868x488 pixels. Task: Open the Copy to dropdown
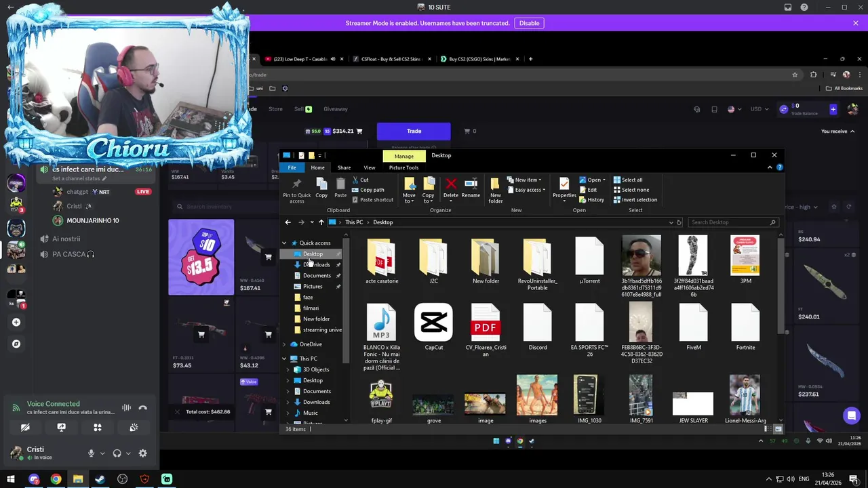(429, 190)
